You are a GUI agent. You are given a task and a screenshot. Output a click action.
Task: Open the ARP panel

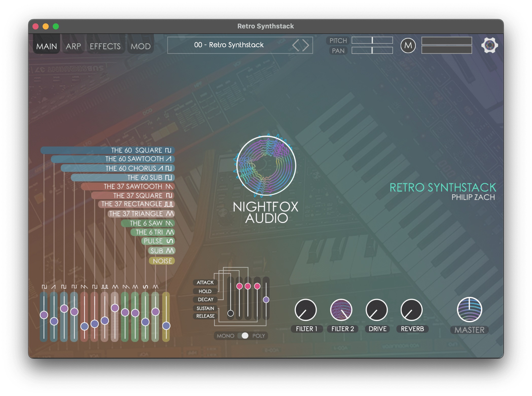(74, 45)
